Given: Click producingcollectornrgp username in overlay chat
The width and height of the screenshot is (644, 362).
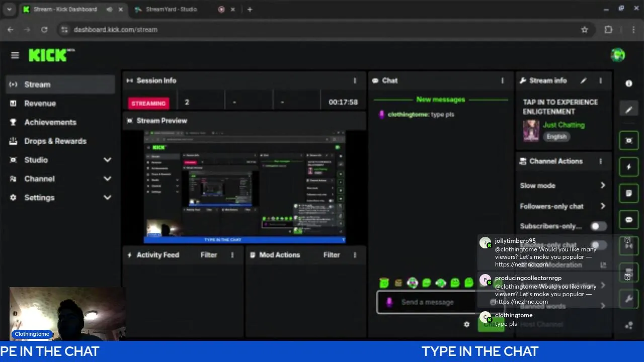Looking at the screenshot, I should [x=528, y=278].
